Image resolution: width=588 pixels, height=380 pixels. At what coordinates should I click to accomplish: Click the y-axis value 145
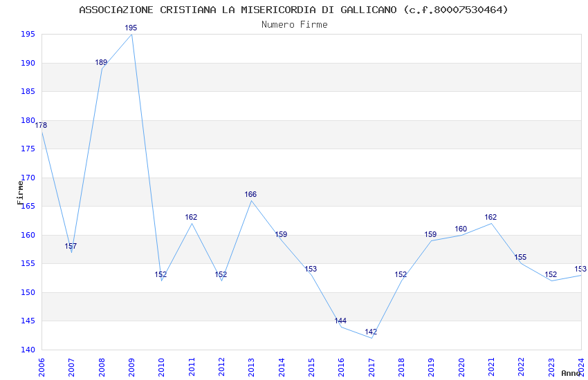28,321
